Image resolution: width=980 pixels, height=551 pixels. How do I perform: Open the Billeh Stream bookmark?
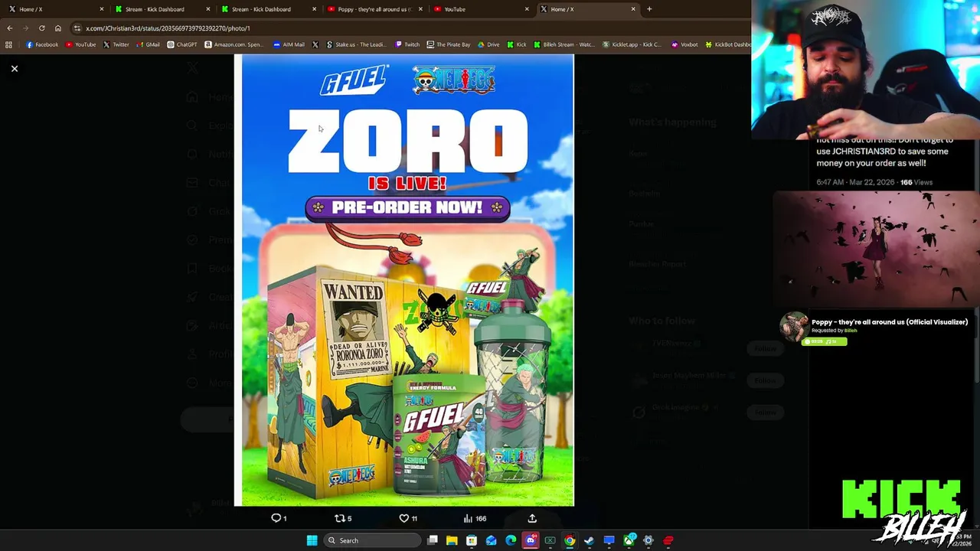[565, 44]
